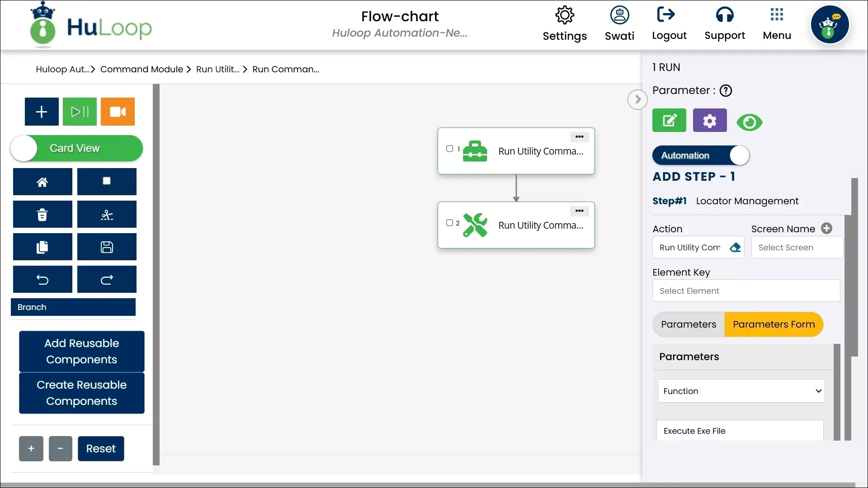This screenshot has height=488, width=868.
Task: Check the checkbox on step 1 card
Action: [x=449, y=149]
